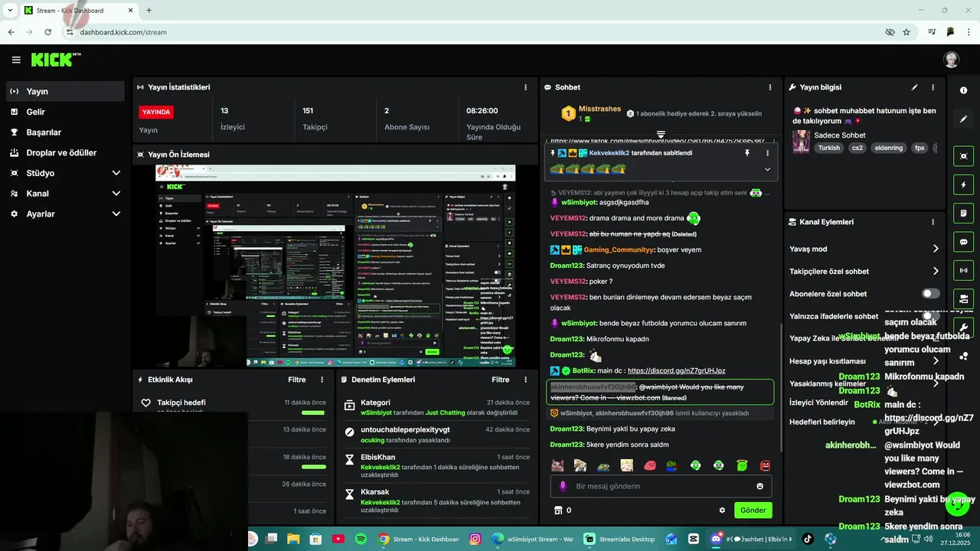This screenshot has width=980, height=551.
Task: Click the Sadece Sohbet category thumbnail
Action: point(801,142)
